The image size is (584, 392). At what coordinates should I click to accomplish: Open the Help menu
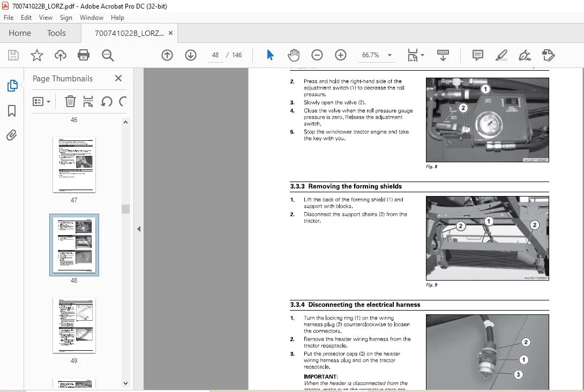tap(117, 18)
